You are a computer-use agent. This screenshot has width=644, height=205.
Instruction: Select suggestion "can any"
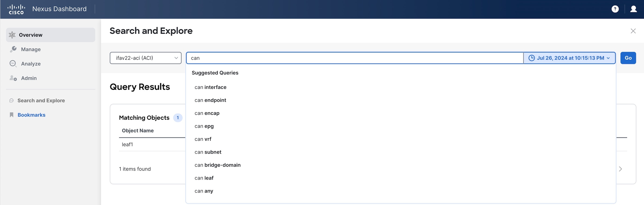[x=204, y=191]
